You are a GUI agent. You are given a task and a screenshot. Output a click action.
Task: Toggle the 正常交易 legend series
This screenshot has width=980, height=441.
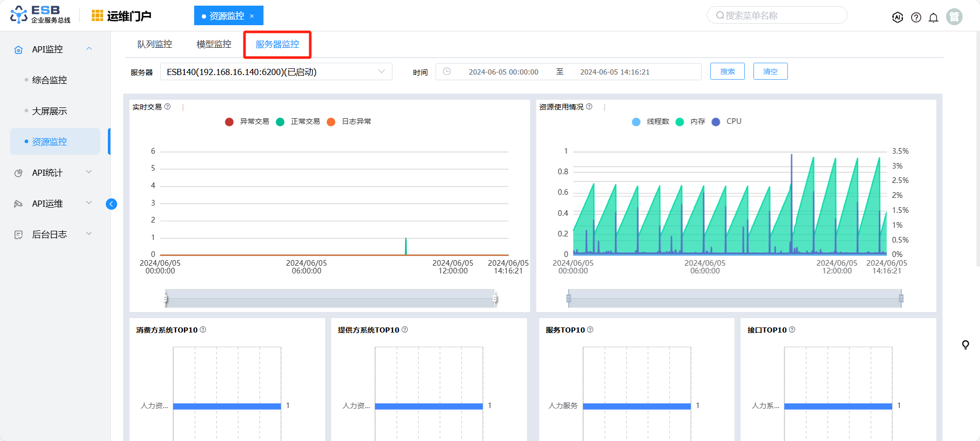(298, 122)
